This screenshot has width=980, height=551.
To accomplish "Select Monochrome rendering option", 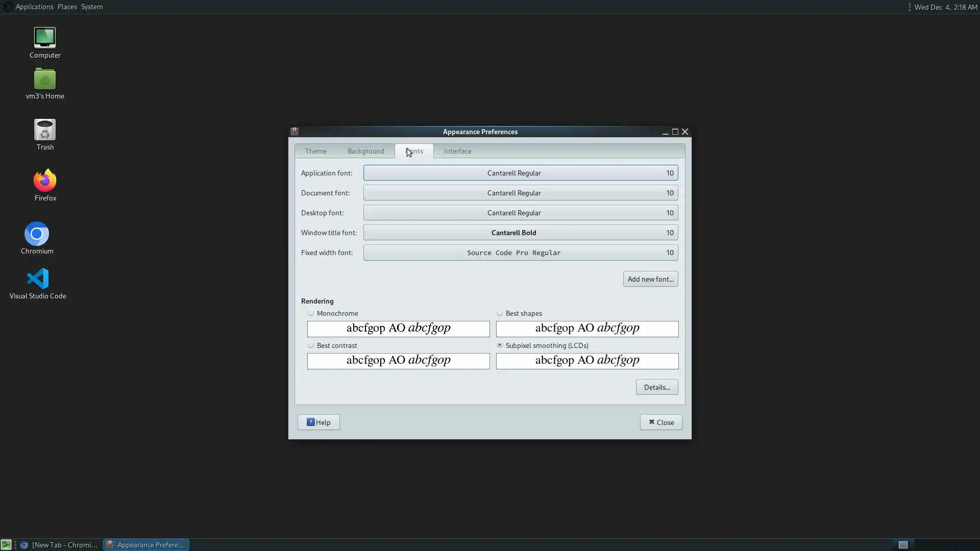I will (x=311, y=313).
